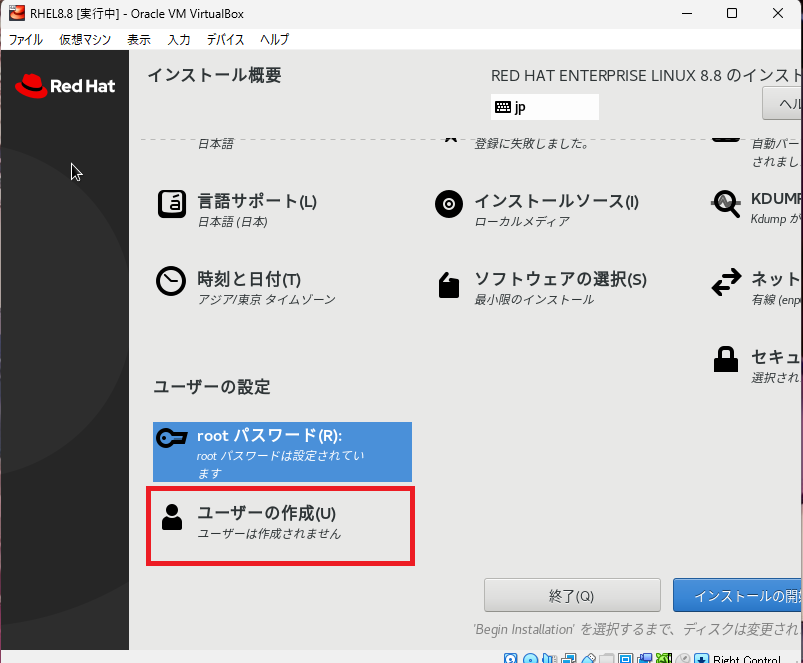The width and height of the screenshot is (803, 663).
Task: Click the KDUMP magnifier icon
Action: [726, 204]
